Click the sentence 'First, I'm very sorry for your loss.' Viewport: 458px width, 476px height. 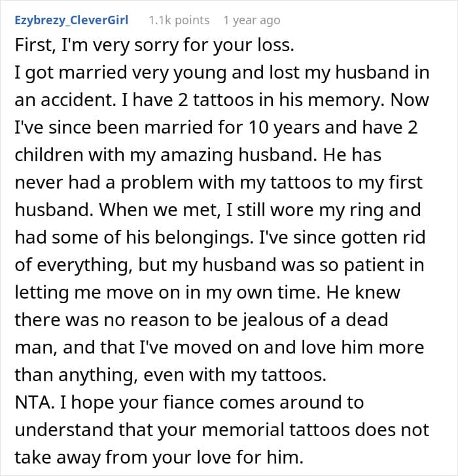(x=154, y=46)
